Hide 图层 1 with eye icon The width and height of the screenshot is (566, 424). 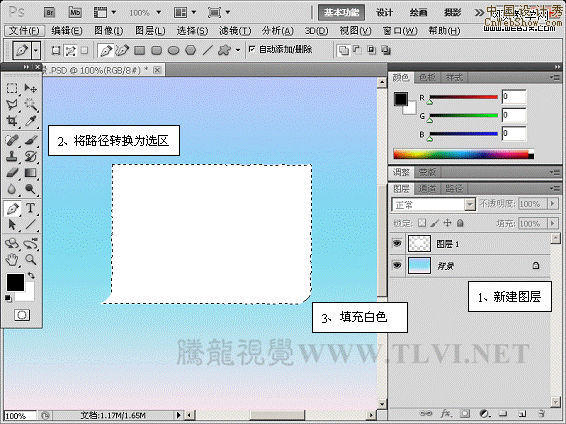pyautogui.click(x=397, y=244)
